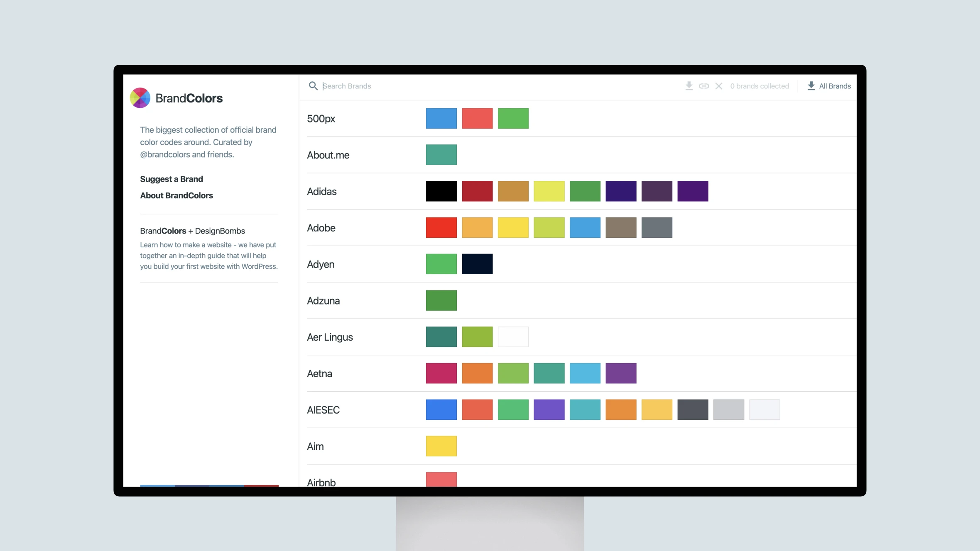Click 'All Brands' download icon
This screenshot has width=980, height=551.
811,85
